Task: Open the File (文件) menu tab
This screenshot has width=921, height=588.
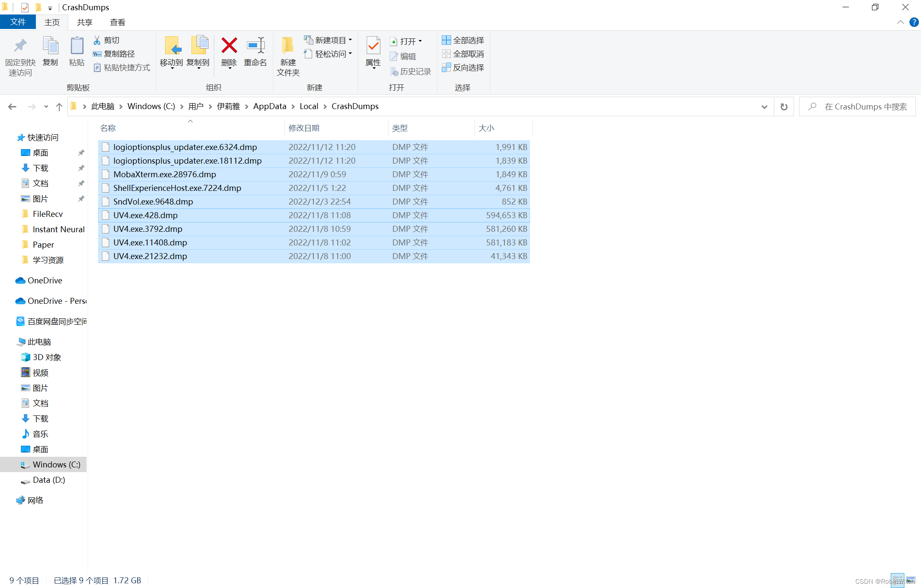Action: [x=18, y=22]
